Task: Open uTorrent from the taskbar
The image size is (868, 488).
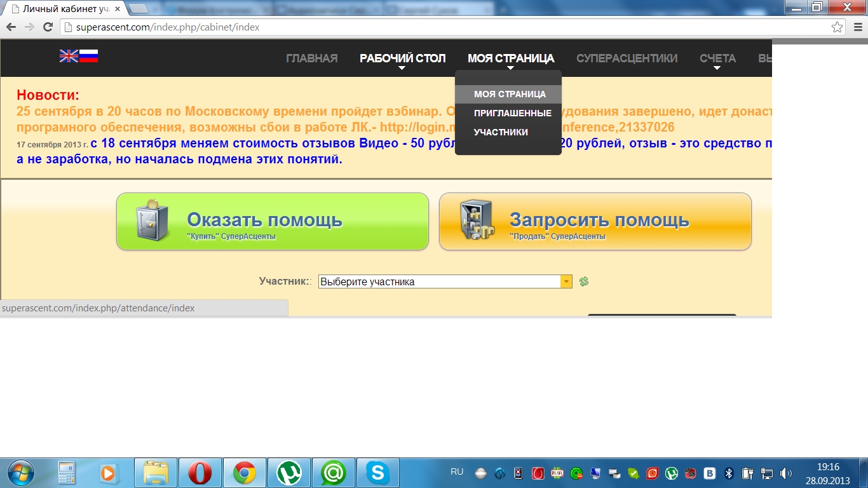Action: point(289,473)
